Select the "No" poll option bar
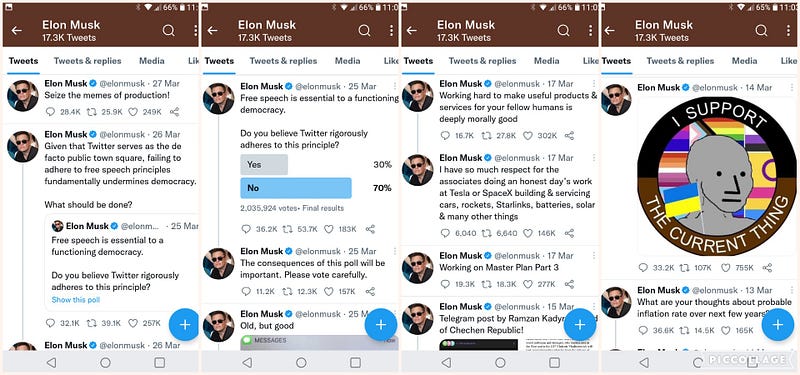The height and width of the screenshot is (375, 800). pos(296,188)
